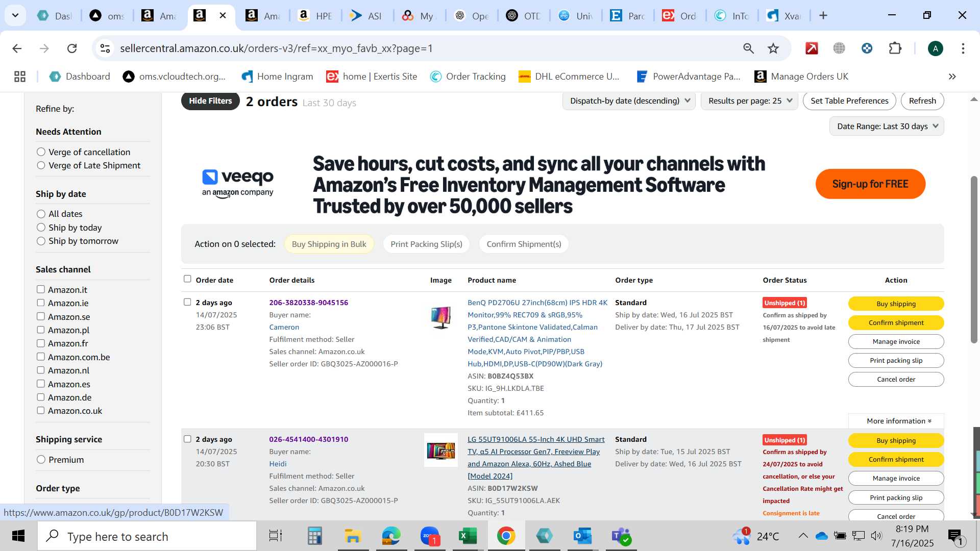Open the bookmarks apps grid icon
Viewport: 980px width, 551px height.
[x=20, y=77]
